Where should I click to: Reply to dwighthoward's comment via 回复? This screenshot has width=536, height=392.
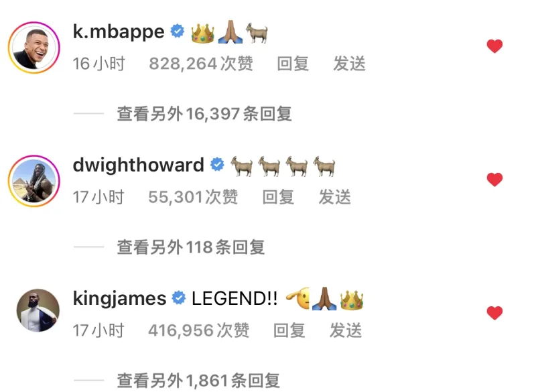[x=278, y=197]
